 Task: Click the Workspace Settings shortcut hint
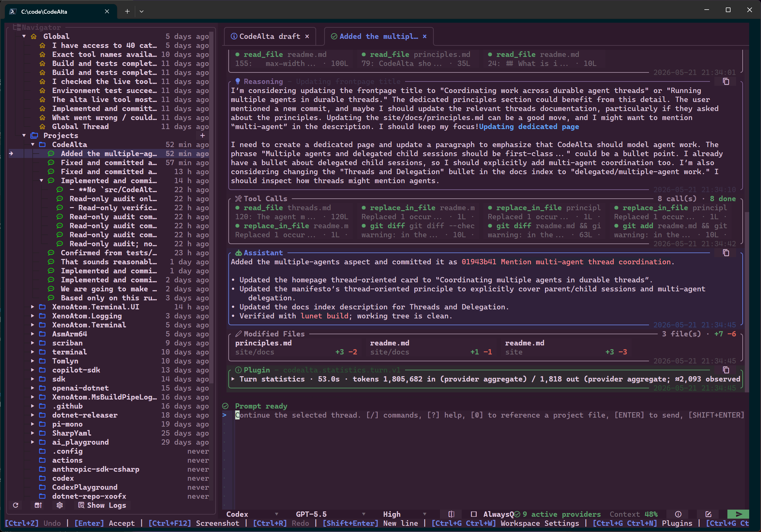(506, 523)
